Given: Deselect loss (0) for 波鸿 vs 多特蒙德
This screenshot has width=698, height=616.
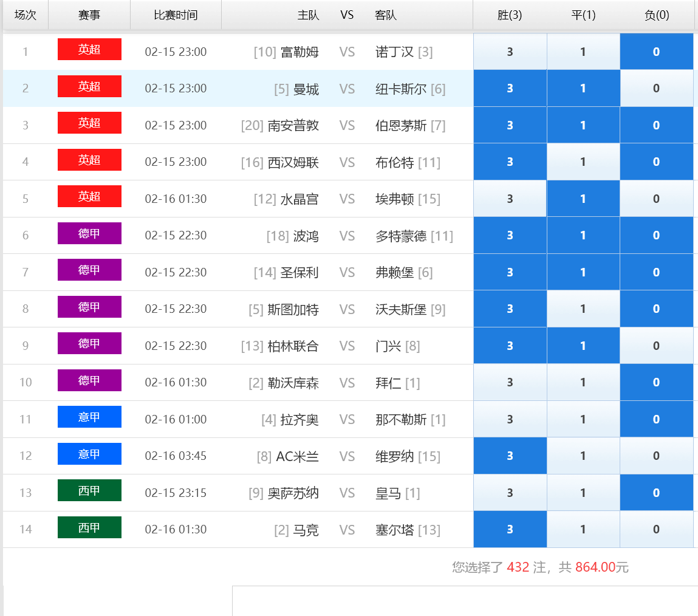Looking at the screenshot, I should pos(657,235).
